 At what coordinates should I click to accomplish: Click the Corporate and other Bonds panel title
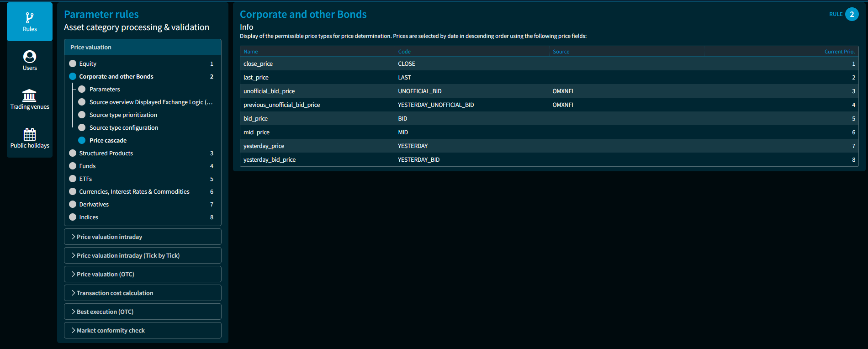pos(303,14)
